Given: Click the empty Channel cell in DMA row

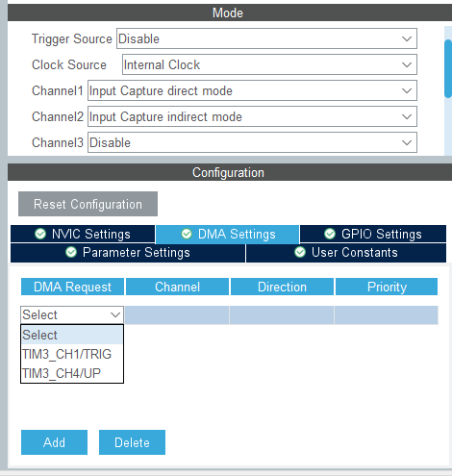Looking at the screenshot, I should point(177,315).
